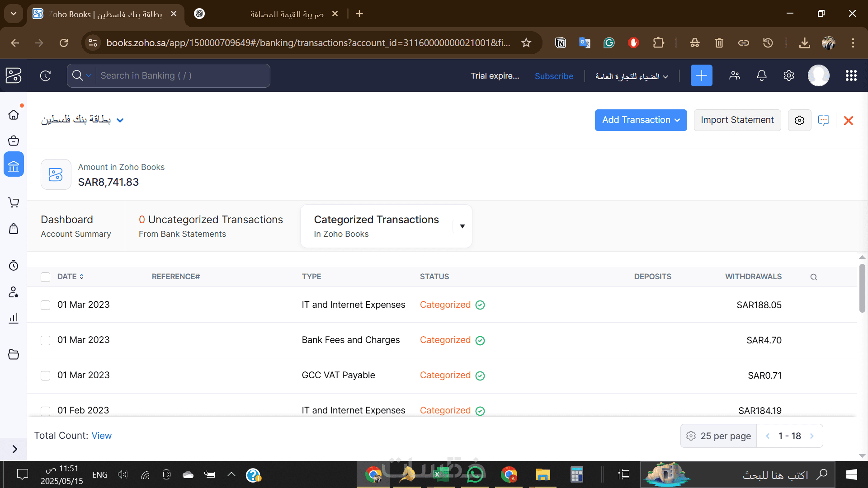The width and height of the screenshot is (868, 488).
Task: Click the Total Count View link
Action: 101,436
